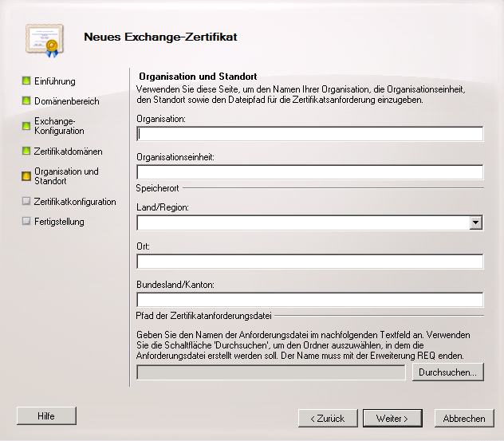Image resolution: width=504 pixels, height=441 pixels.
Task: Click the green Einführung step indicator
Action: (x=26, y=81)
